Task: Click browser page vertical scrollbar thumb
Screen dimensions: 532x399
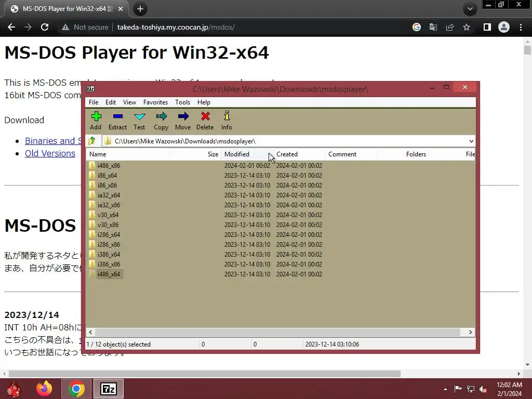Action: [527, 50]
